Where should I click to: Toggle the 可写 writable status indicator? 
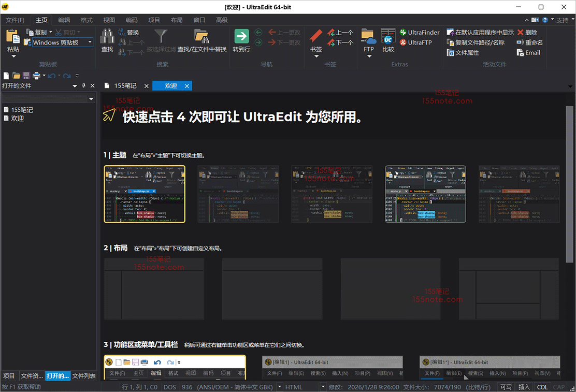tap(506, 387)
